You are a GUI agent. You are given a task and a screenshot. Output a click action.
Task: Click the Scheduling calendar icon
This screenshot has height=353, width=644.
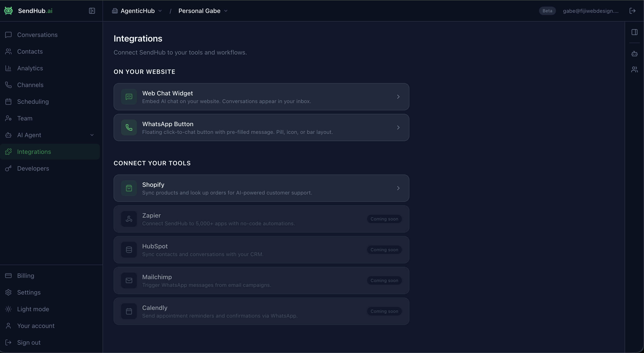pyautogui.click(x=8, y=102)
